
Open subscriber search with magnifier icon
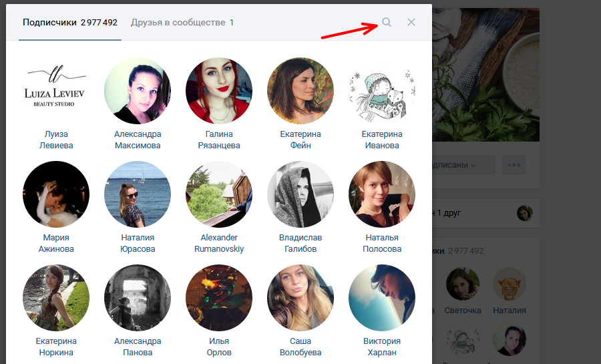point(387,22)
